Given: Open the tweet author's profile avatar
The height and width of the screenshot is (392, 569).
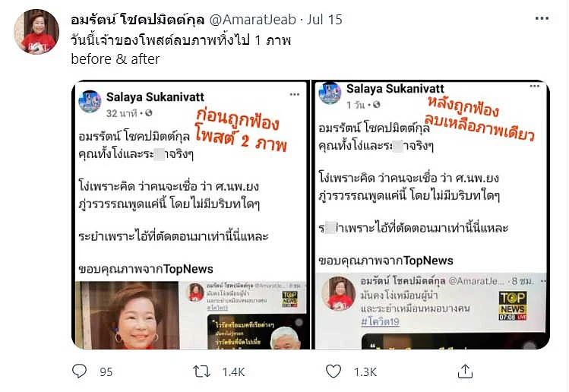Looking at the screenshot, I should pos(36,32).
